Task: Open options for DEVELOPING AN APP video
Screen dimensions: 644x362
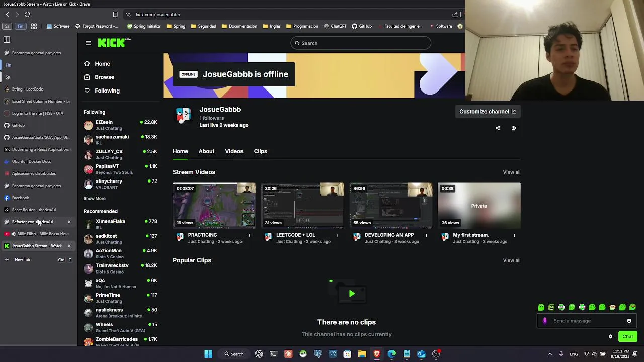Action: click(426, 235)
